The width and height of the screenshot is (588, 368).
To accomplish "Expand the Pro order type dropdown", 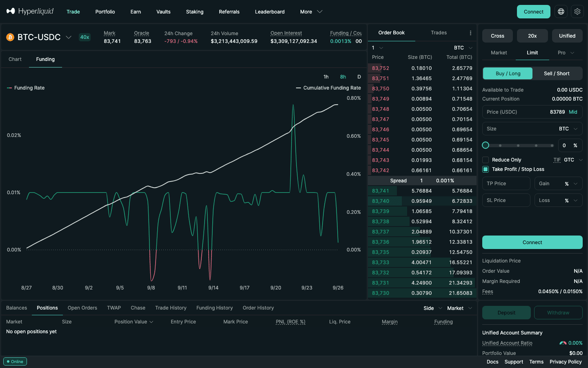I will pyautogui.click(x=566, y=53).
